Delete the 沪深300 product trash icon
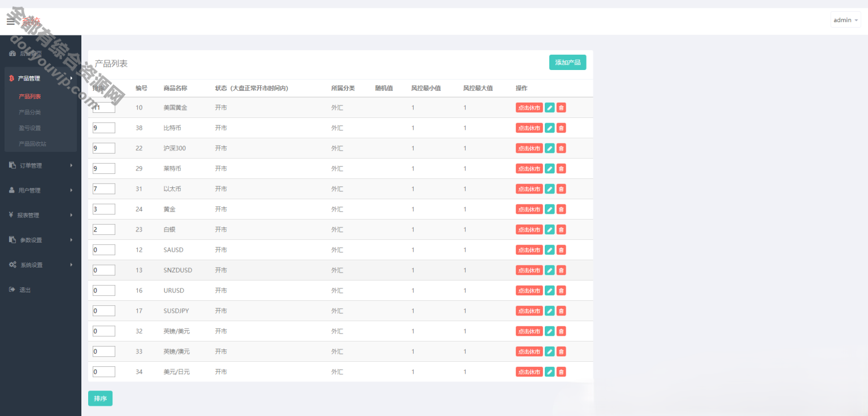868x416 pixels. tap(561, 148)
